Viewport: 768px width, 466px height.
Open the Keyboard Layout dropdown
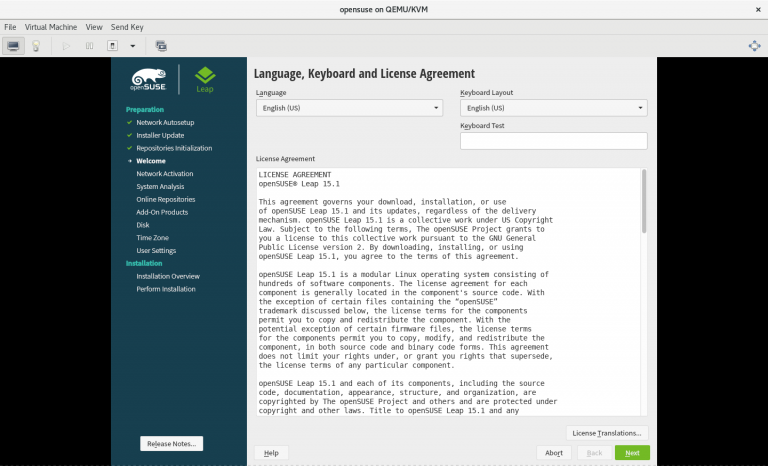tap(553, 108)
